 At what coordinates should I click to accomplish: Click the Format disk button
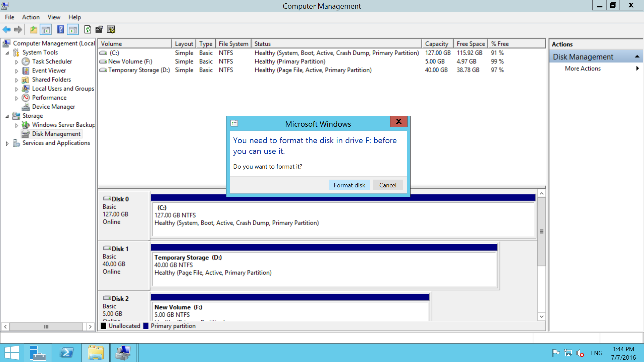pyautogui.click(x=349, y=185)
